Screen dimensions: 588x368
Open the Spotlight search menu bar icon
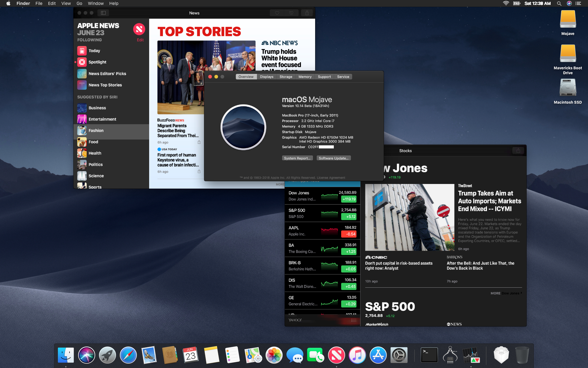click(559, 3)
